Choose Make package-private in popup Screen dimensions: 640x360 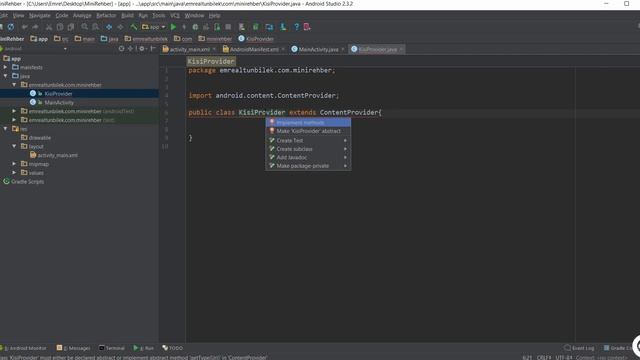[x=308, y=166]
